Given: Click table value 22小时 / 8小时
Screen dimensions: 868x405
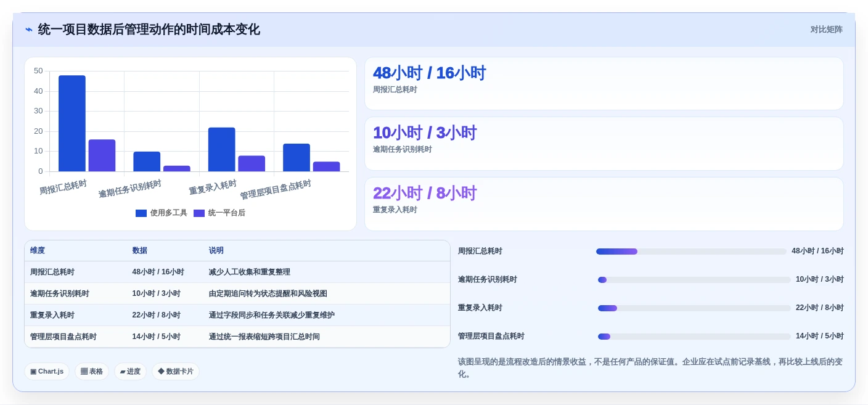Looking at the screenshot, I should click(x=156, y=315).
